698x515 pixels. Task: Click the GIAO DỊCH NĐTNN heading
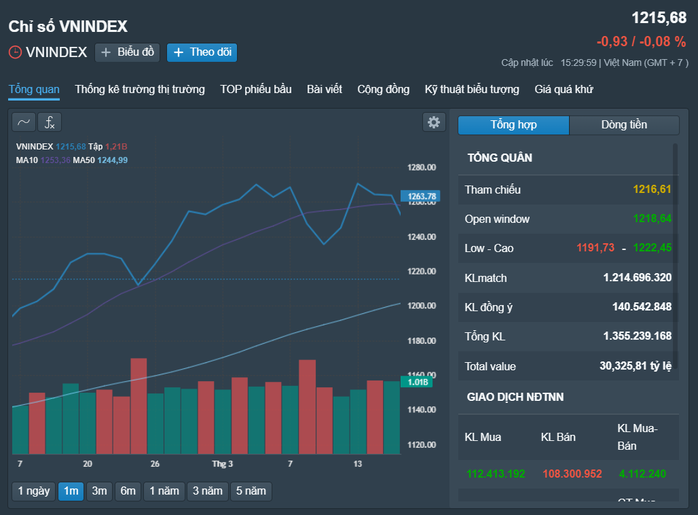coord(515,397)
